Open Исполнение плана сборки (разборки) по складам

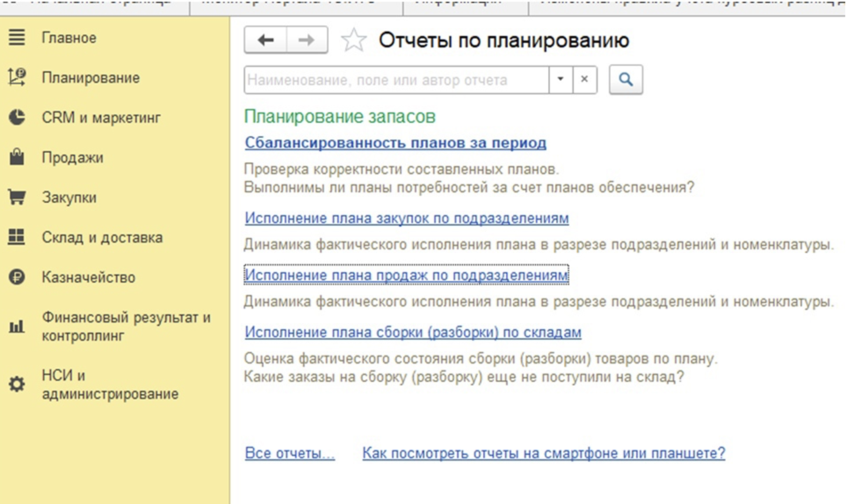pyautogui.click(x=413, y=332)
